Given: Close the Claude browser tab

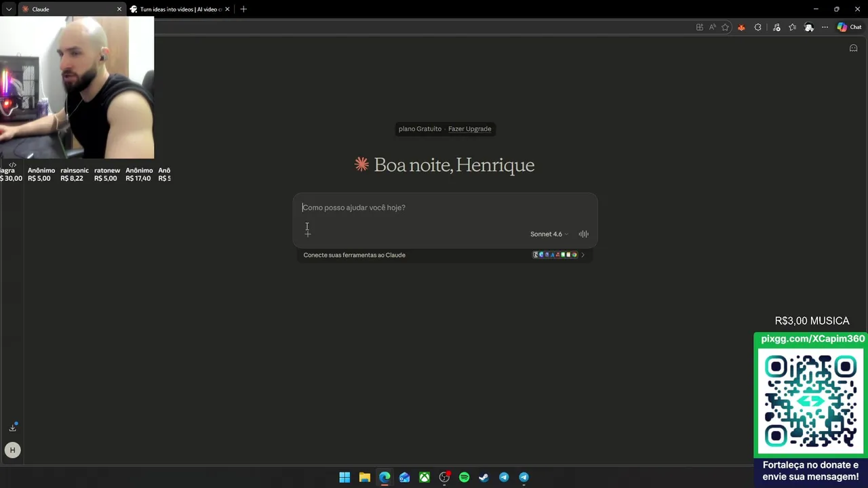Looking at the screenshot, I should [119, 9].
